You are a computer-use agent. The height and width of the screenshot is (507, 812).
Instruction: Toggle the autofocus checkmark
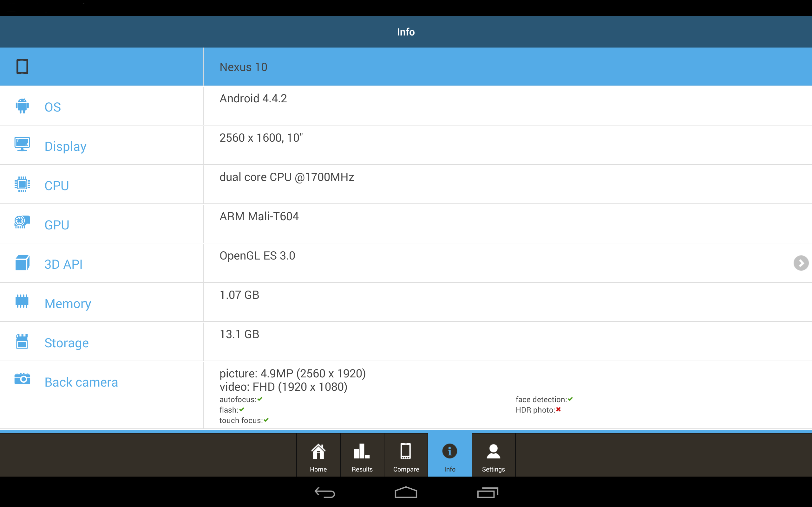click(260, 399)
